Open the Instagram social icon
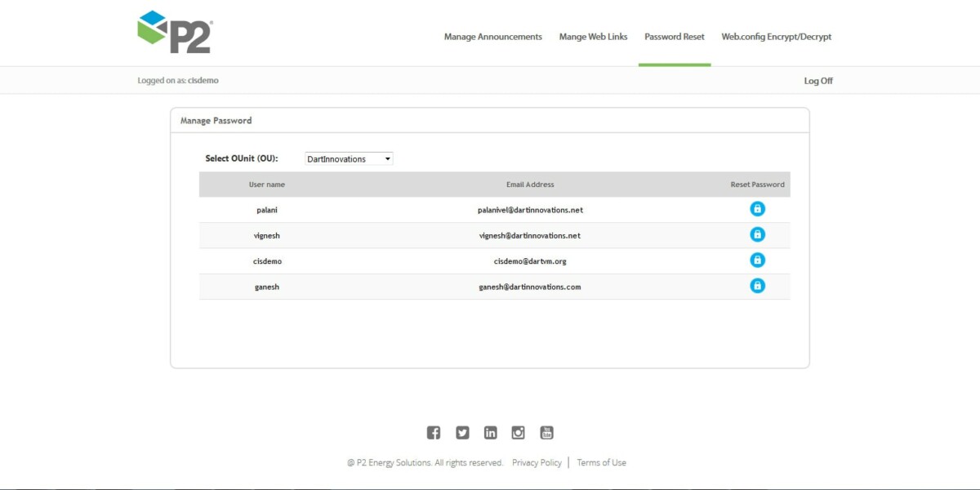This screenshot has height=490, width=980. point(518,432)
